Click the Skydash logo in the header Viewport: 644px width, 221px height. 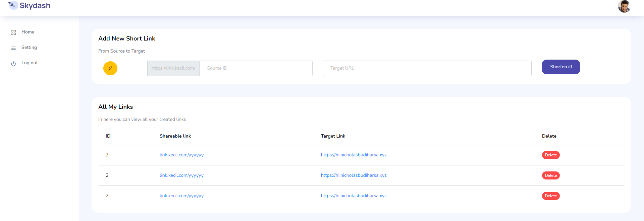pyautogui.click(x=29, y=6)
